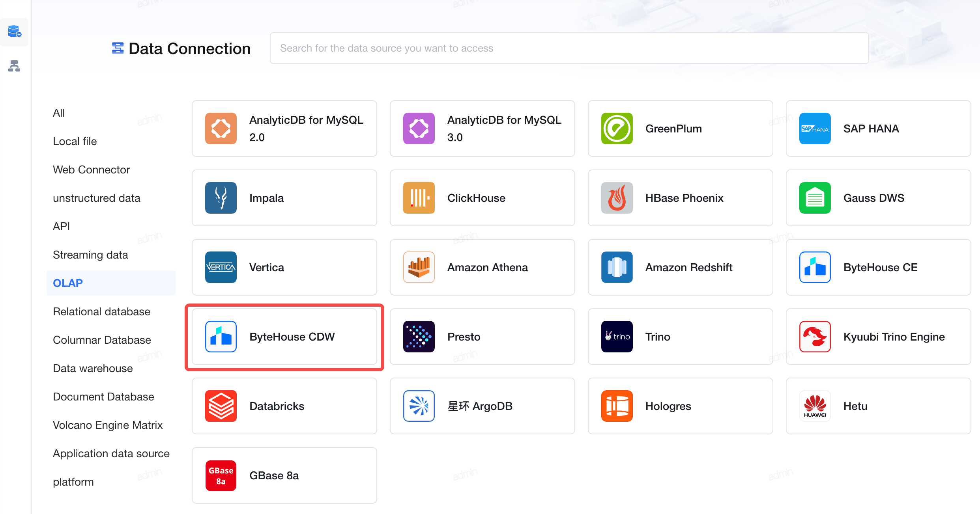This screenshot has height=514, width=980.
Task: Click the Hetu Huawei logo icon
Action: (x=815, y=406)
